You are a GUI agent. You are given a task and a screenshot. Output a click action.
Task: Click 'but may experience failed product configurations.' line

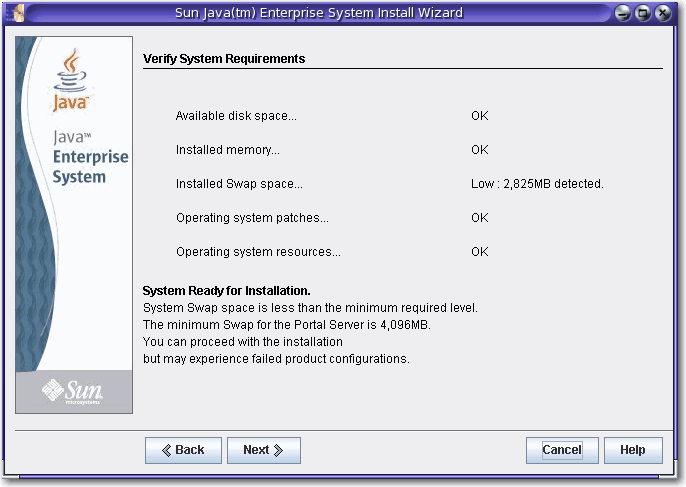276,359
